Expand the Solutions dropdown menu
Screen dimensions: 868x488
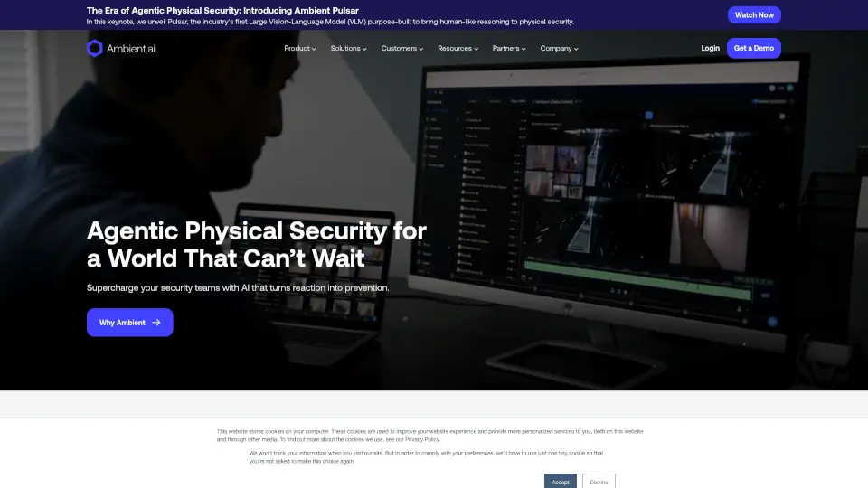pos(348,48)
